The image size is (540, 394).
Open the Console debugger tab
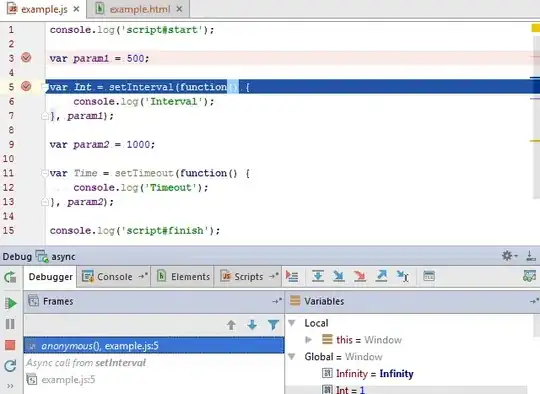pyautogui.click(x=114, y=277)
